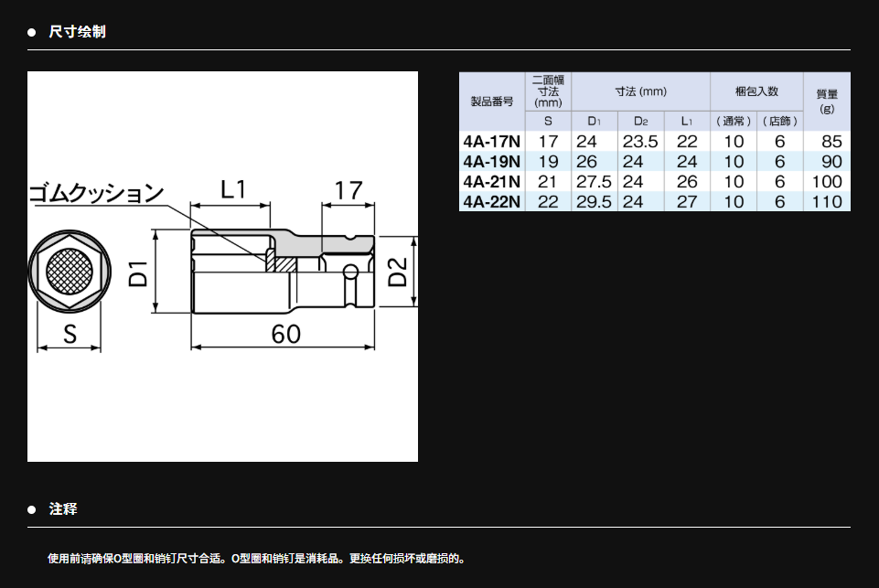Click the 製品番号 column header

(x=492, y=102)
